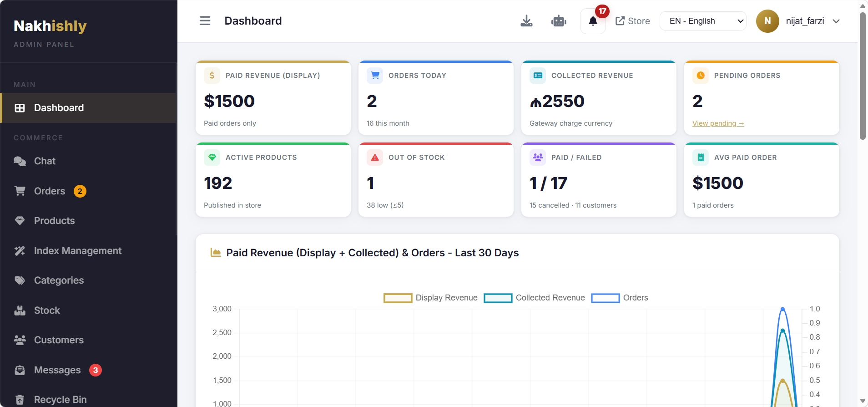Click the cart icon on Orders Today card
868x407 pixels.
pos(375,76)
